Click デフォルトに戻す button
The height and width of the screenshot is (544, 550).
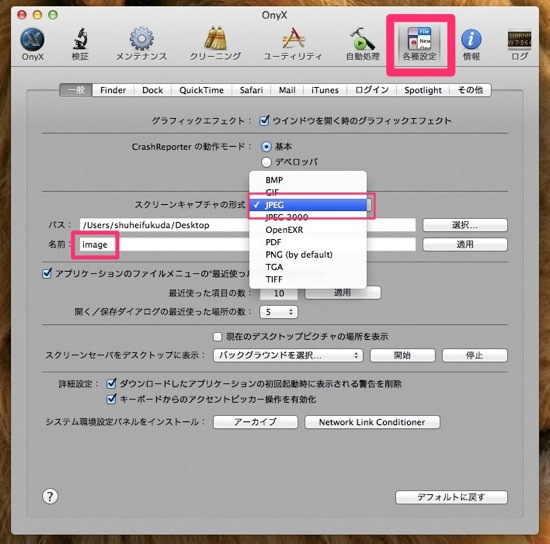pyautogui.click(x=451, y=497)
